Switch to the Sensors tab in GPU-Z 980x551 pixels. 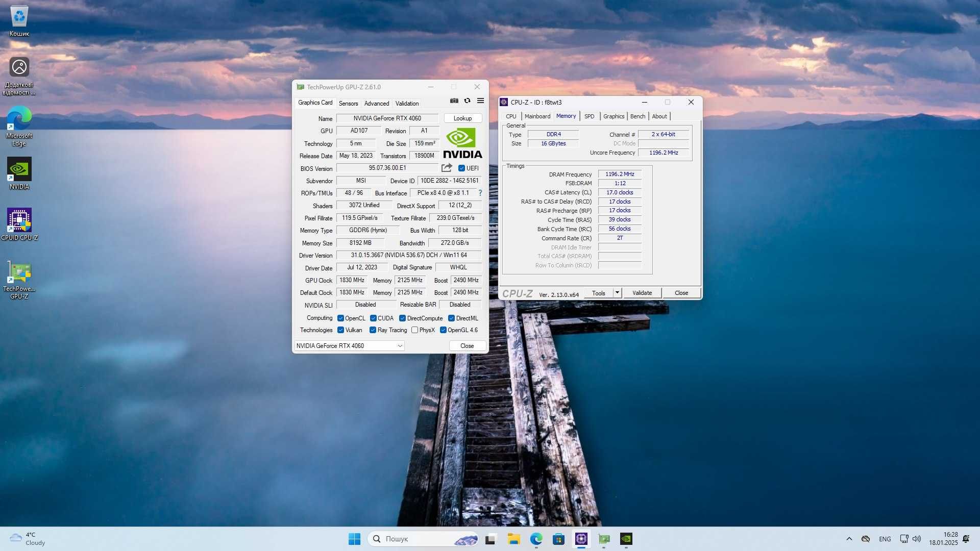(x=348, y=104)
